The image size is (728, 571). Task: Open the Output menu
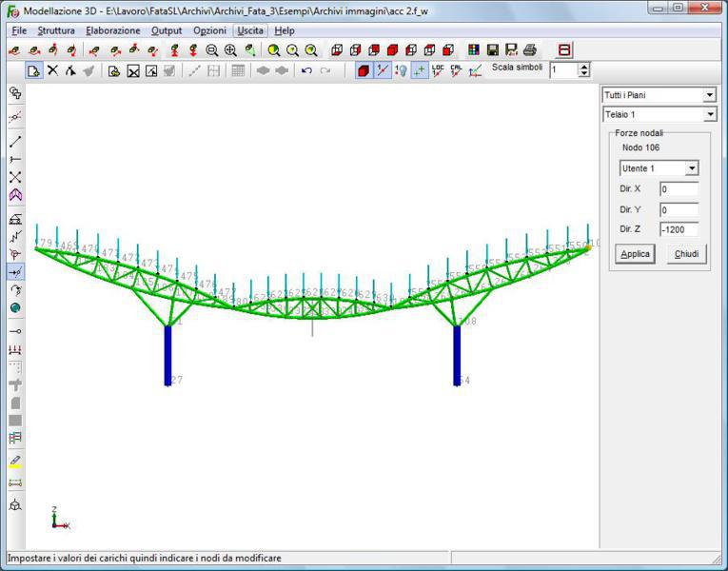167,30
